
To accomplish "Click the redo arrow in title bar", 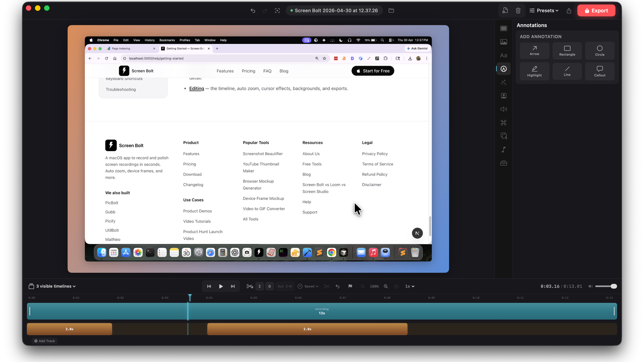I will click(x=265, y=11).
